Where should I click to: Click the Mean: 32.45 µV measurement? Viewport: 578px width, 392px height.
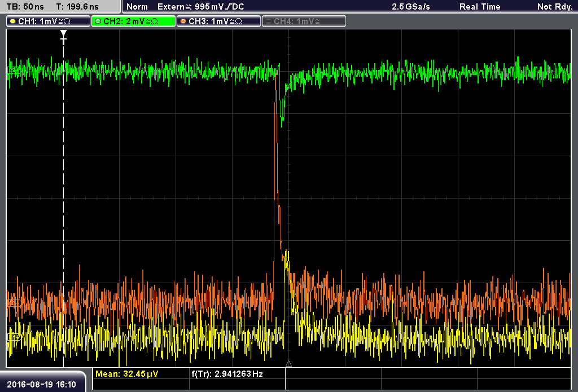[x=127, y=374]
